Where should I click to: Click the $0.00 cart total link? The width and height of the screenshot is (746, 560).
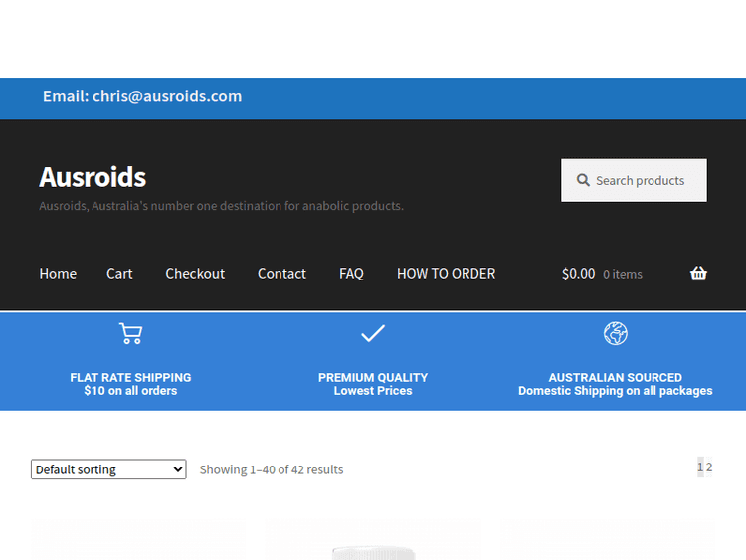pos(578,274)
